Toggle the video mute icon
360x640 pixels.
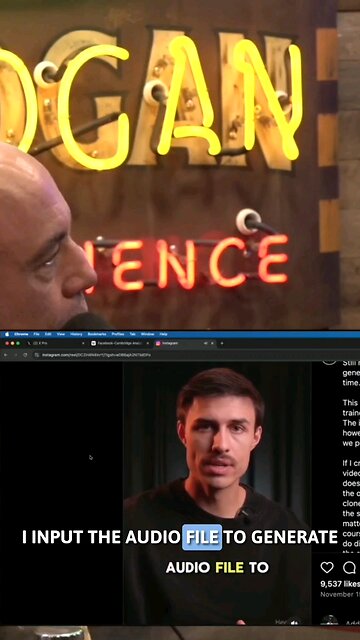294,622
